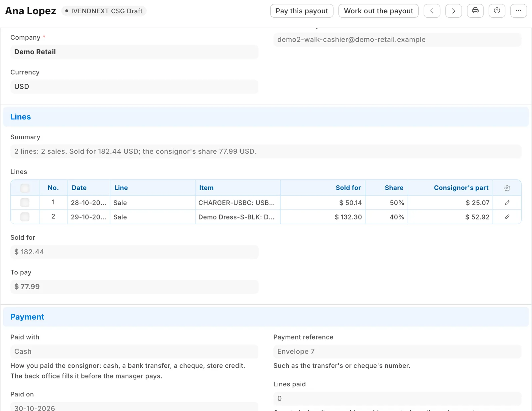Collapse the Lines section header

click(266, 117)
